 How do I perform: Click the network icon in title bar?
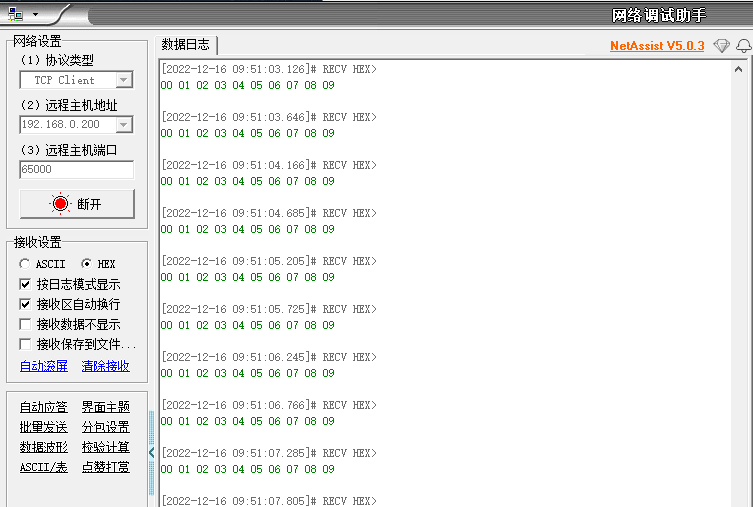click(x=14, y=15)
